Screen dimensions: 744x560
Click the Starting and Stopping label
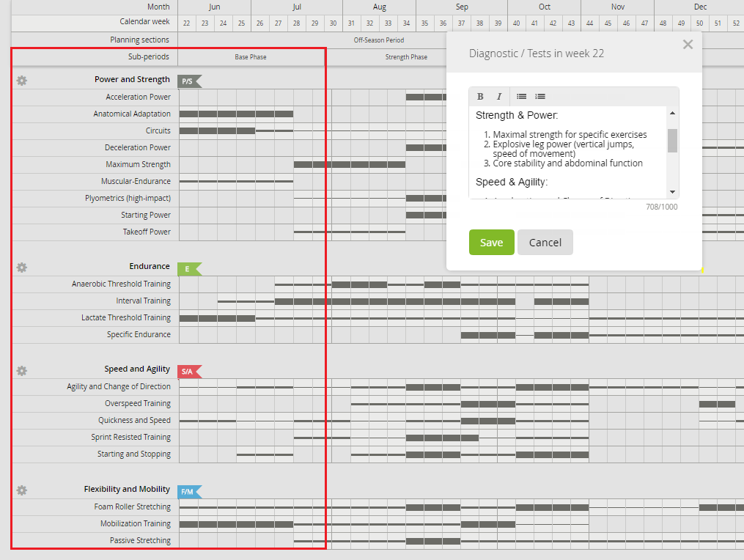coord(134,454)
